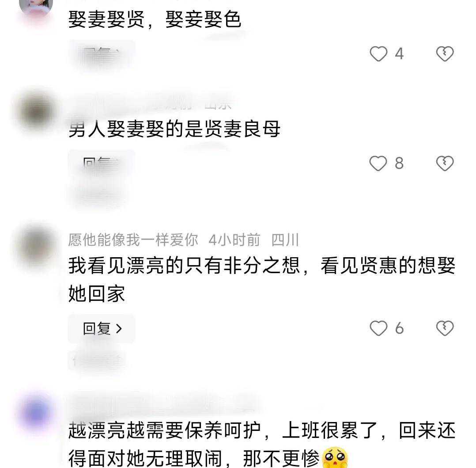Open avatar of 愿他能像我一样爱你 user
Image resolution: width=476 pixels, height=468 pixels.
point(36,245)
